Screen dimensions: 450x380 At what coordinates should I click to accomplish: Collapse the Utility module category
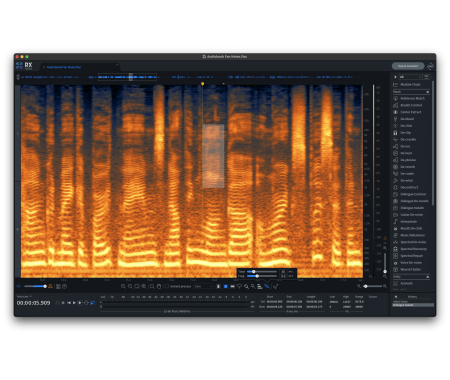(427, 277)
